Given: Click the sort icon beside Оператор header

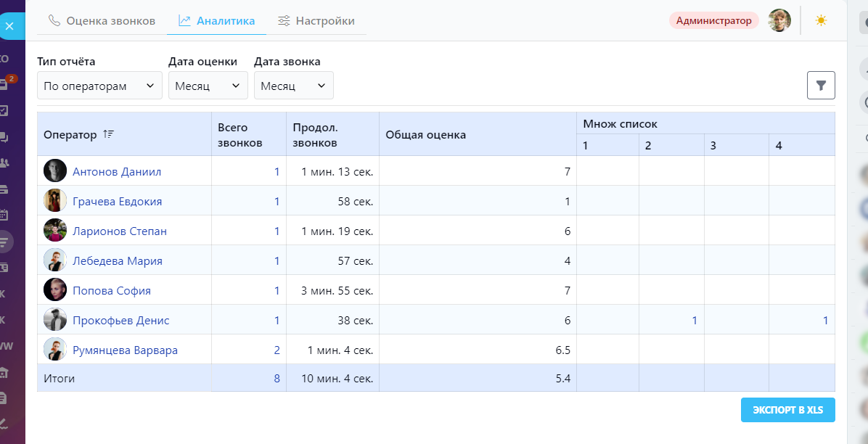Looking at the screenshot, I should (x=109, y=134).
